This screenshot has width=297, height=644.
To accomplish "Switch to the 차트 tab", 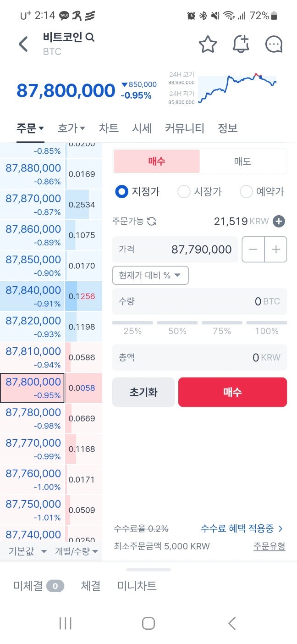I will pyautogui.click(x=109, y=128).
